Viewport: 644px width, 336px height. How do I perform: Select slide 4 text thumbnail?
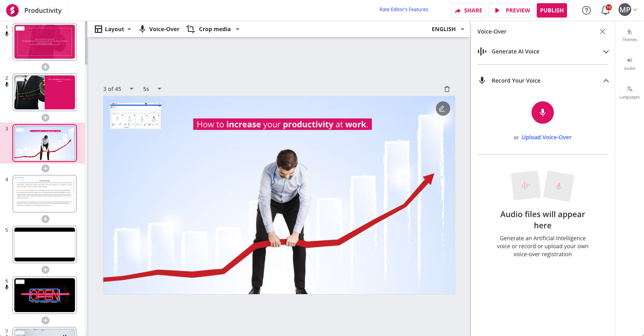[x=45, y=194]
